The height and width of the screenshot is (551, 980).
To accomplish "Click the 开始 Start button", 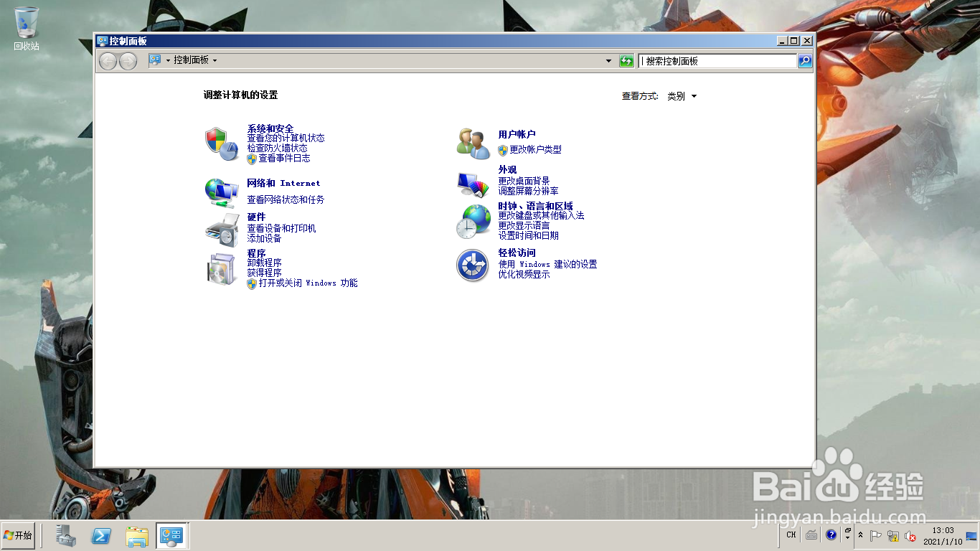I will 18,535.
